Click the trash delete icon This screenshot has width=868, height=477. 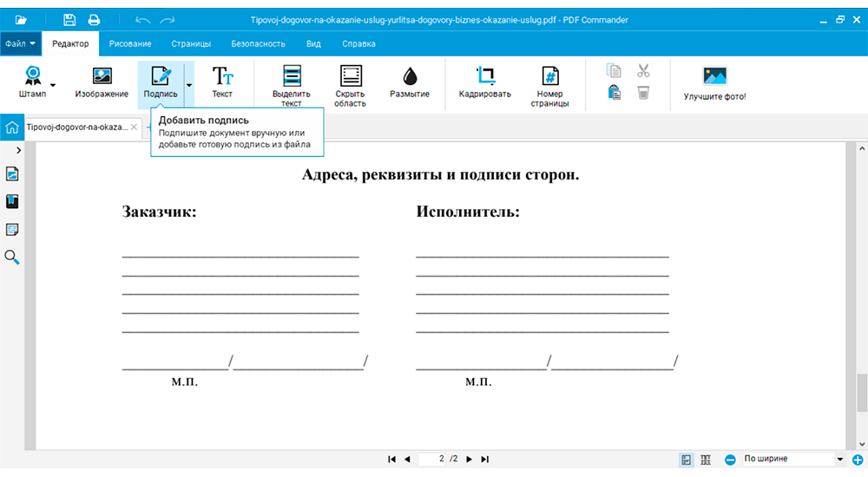[642, 93]
